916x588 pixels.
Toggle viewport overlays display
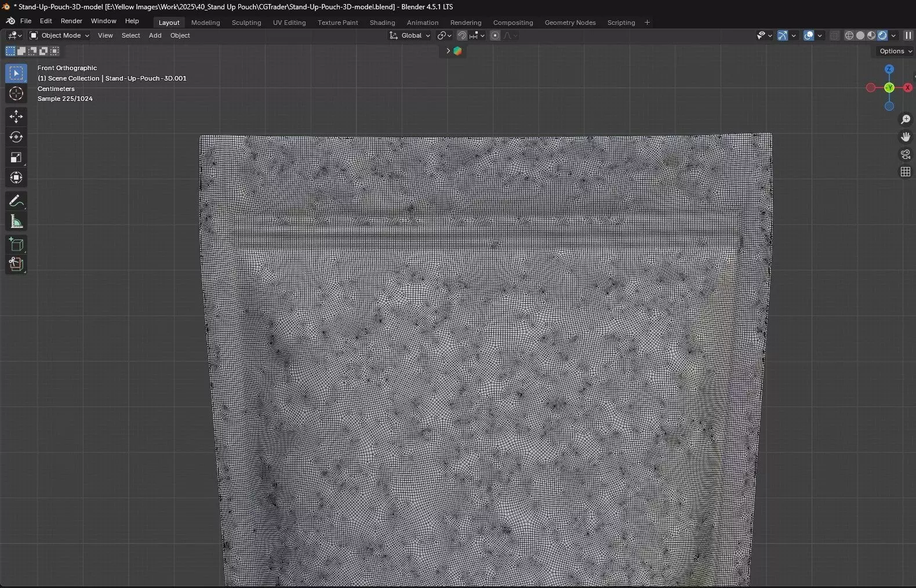click(x=809, y=35)
